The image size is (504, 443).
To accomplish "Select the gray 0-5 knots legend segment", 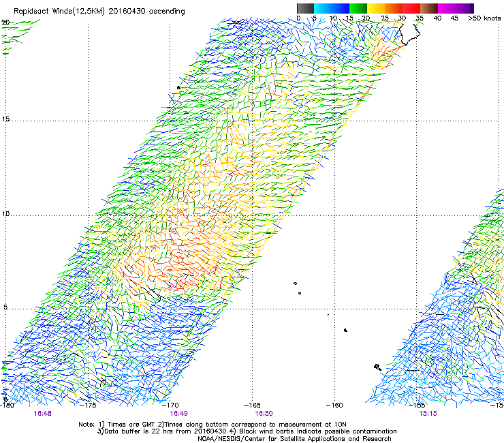I will [x=305, y=8].
